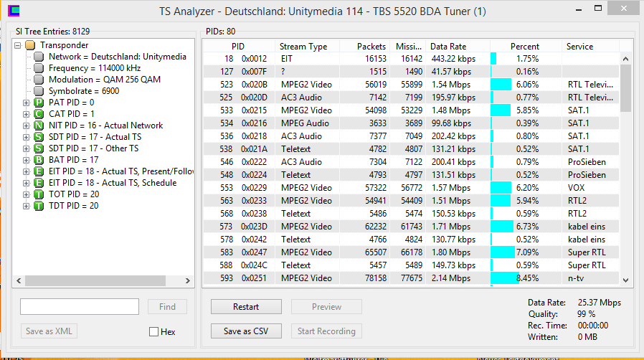Select the Transponder folder icon
Screen dimensions: 644x360
(x=30, y=45)
